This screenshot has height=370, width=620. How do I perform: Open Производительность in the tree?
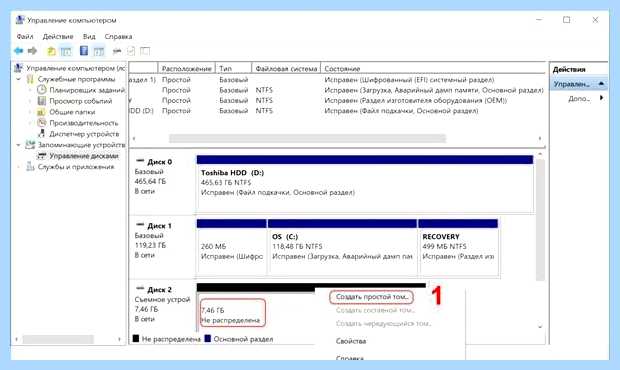pyautogui.click(x=84, y=123)
